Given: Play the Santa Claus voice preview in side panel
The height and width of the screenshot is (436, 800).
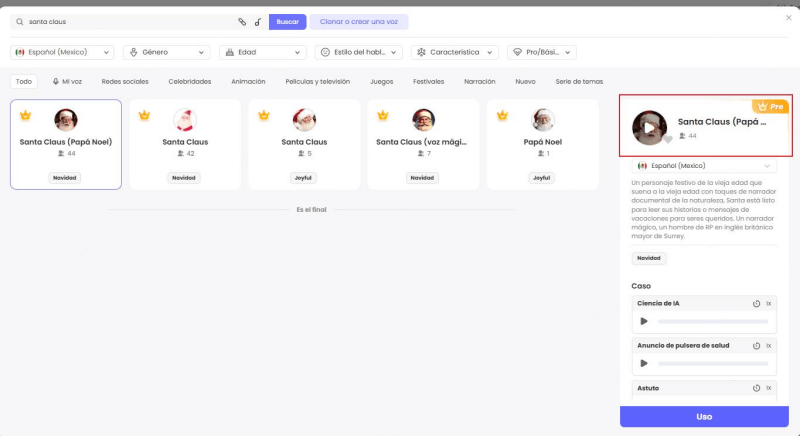Looking at the screenshot, I should 650,128.
